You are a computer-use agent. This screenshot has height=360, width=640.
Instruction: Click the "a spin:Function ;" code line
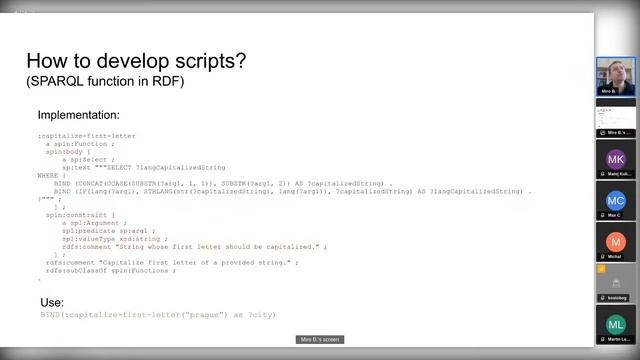tap(80, 144)
